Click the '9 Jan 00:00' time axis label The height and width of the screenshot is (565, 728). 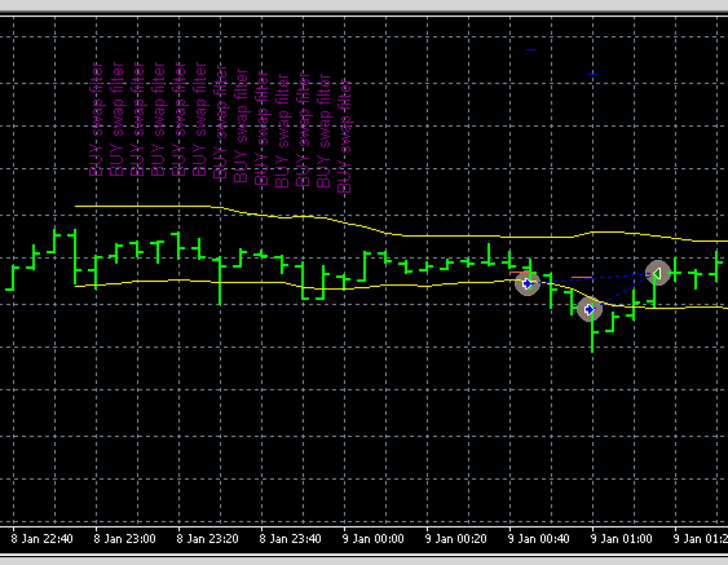tap(373, 539)
